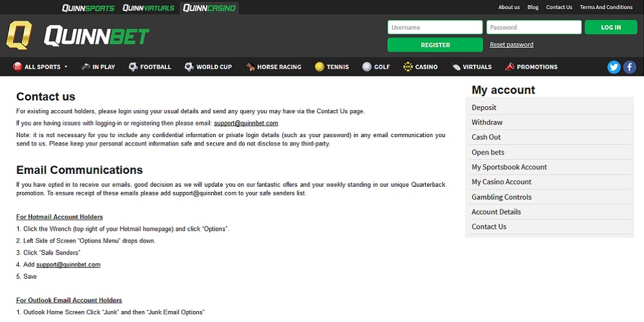Image resolution: width=644 pixels, height=322 pixels.
Task: Open the Twitter social icon
Action: [614, 67]
